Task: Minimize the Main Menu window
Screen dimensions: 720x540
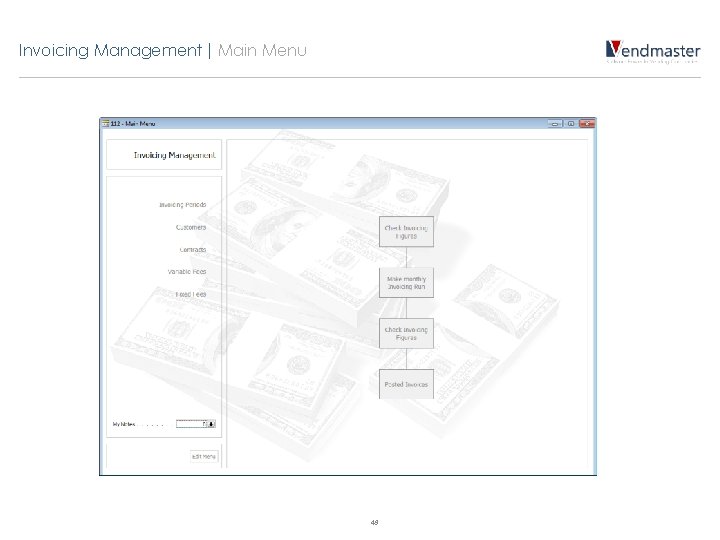Action: [555, 124]
